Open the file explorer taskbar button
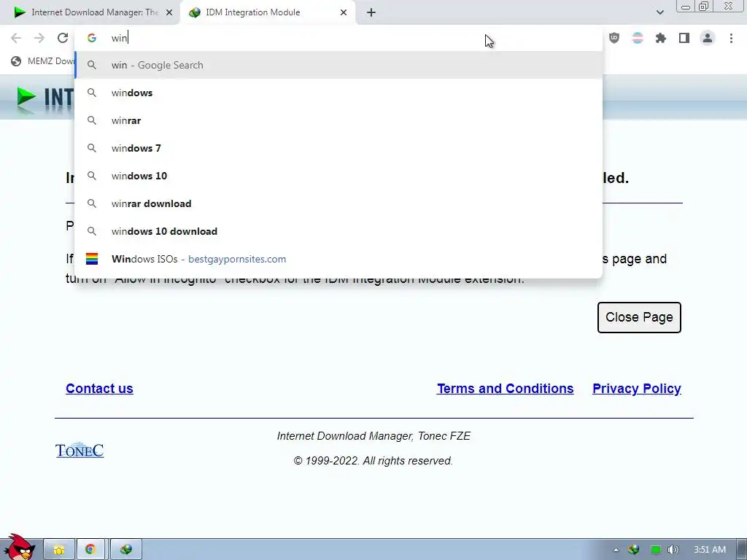The height and width of the screenshot is (560, 747). (59, 550)
